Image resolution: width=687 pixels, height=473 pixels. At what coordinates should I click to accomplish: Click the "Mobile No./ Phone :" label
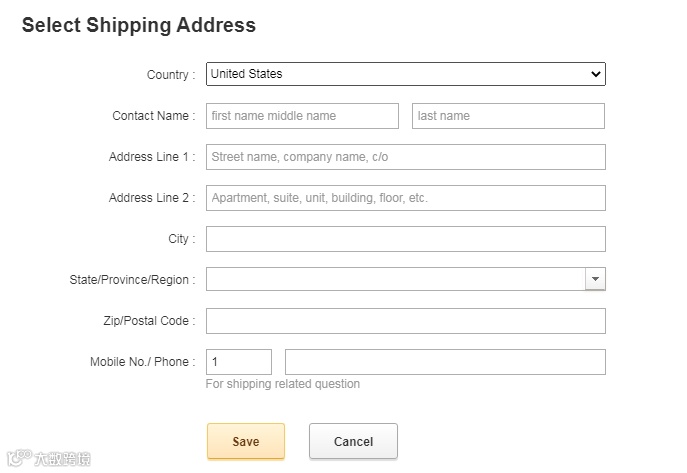click(x=142, y=362)
